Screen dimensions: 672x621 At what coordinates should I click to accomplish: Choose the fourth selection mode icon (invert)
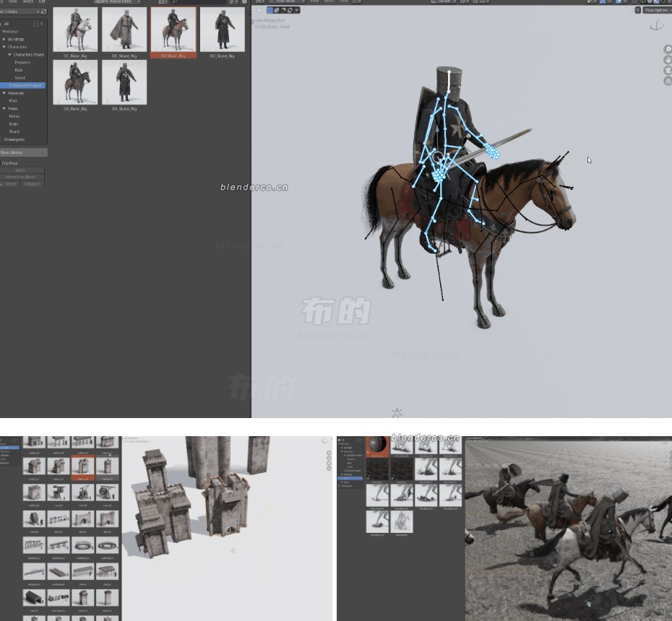tap(290, 10)
